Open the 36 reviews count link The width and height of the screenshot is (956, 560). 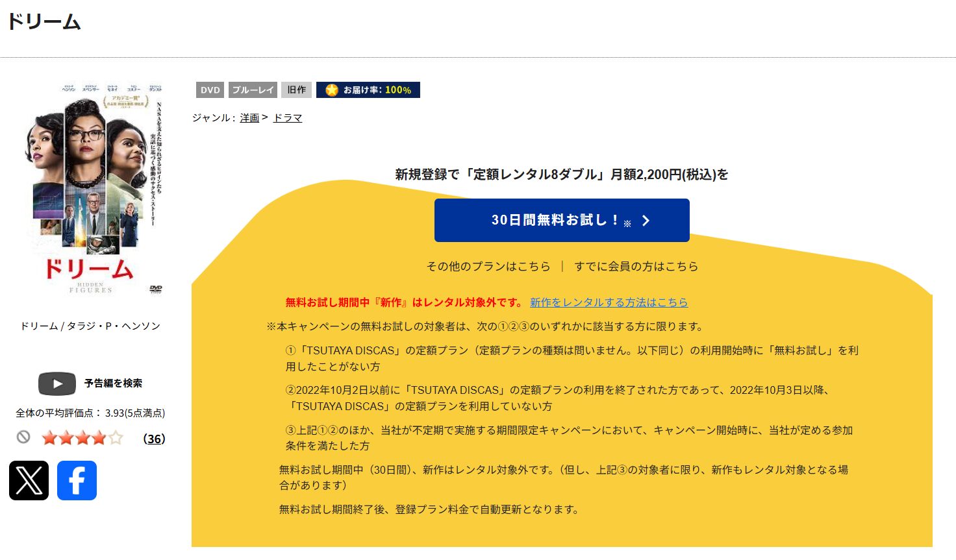pyautogui.click(x=154, y=439)
